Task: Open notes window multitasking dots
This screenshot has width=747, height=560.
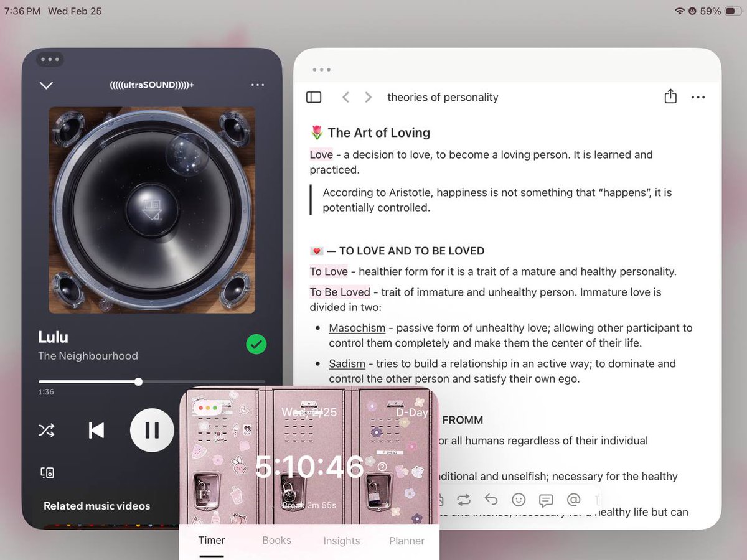Action: coord(321,70)
